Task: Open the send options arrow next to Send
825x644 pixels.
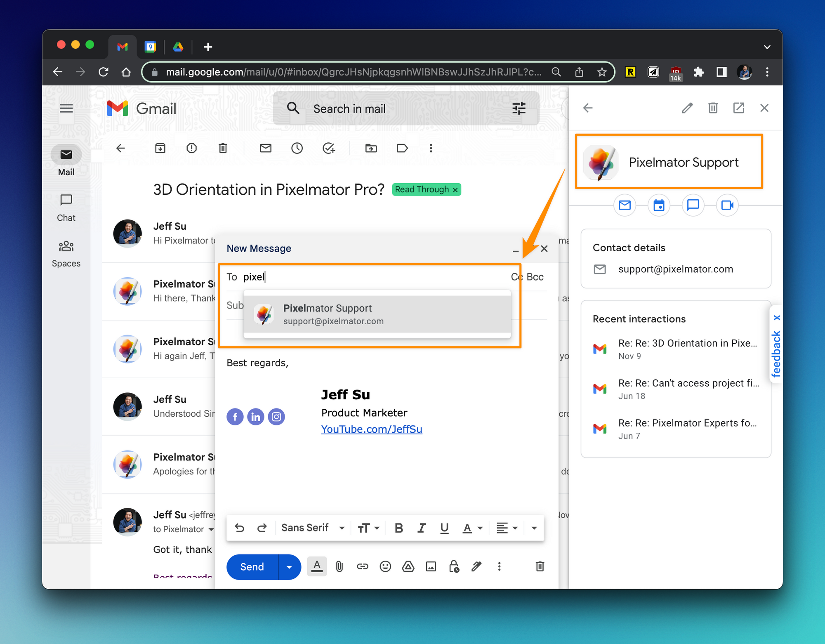Action: (290, 567)
